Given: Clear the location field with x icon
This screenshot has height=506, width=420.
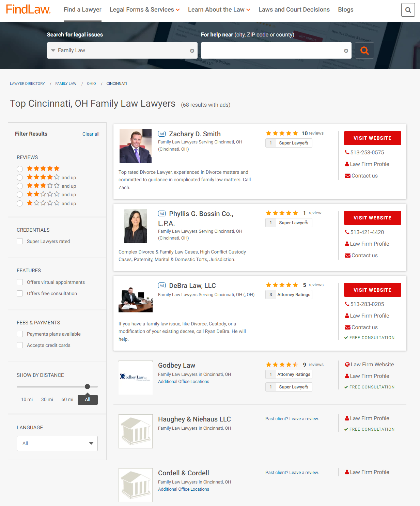Looking at the screenshot, I should point(346,51).
